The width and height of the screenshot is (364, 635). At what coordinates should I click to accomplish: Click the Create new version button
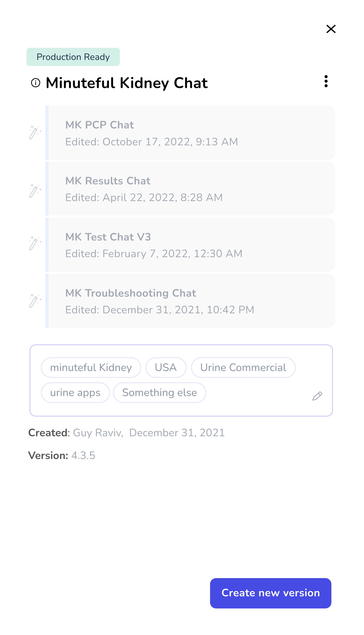[x=271, y=593]
